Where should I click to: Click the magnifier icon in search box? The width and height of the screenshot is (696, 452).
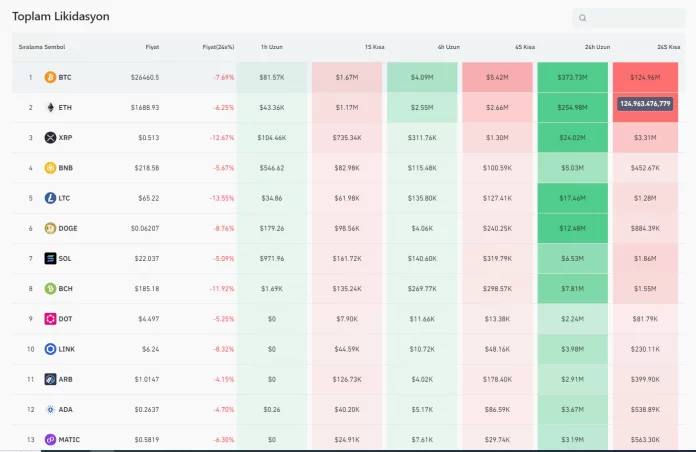(583, 18)
